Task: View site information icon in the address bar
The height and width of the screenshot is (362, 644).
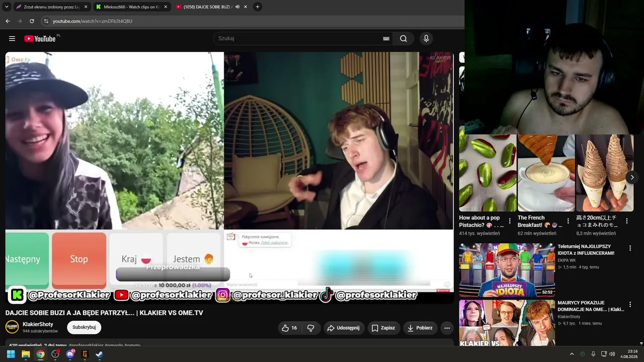Action: tap(46, 21)
